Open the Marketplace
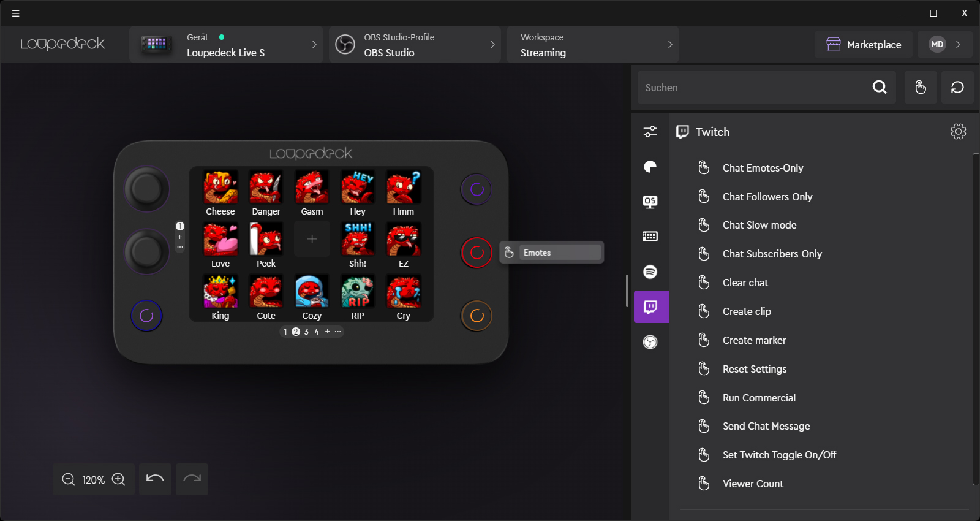Image resolution: width=980 pixels, height=521 pixels. [864, 45]
